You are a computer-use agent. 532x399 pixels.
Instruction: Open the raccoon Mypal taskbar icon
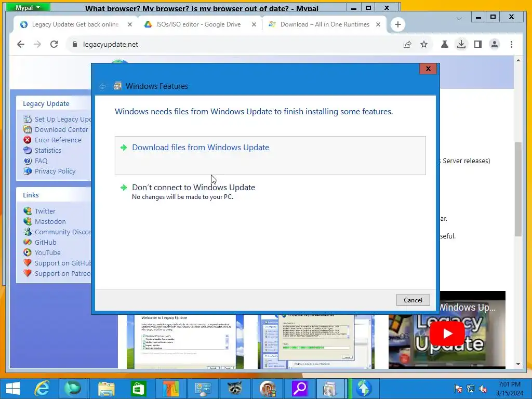click(x=235, y=389)
